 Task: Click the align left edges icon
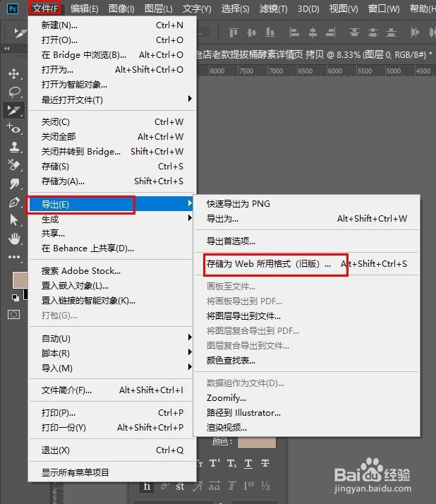tap(293, 32)
